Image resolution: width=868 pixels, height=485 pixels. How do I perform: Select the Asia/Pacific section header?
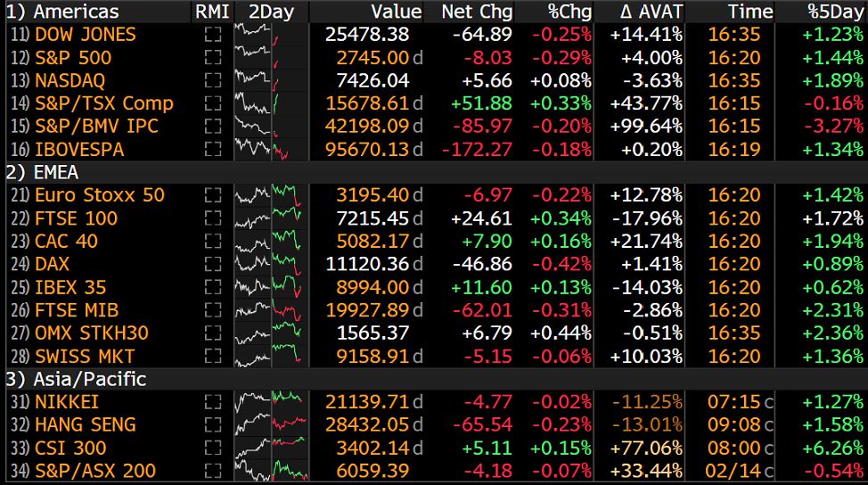[77, 379]
